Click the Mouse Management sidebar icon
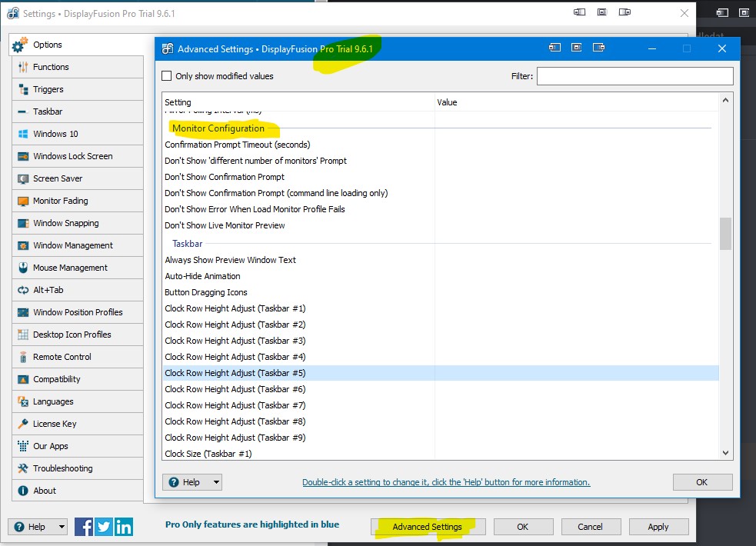This screenshot has height=546, width=756. (22, 268)
